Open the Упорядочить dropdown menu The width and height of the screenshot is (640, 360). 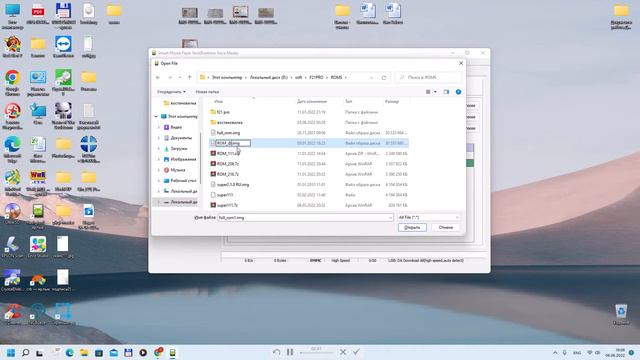click(171, 92)
